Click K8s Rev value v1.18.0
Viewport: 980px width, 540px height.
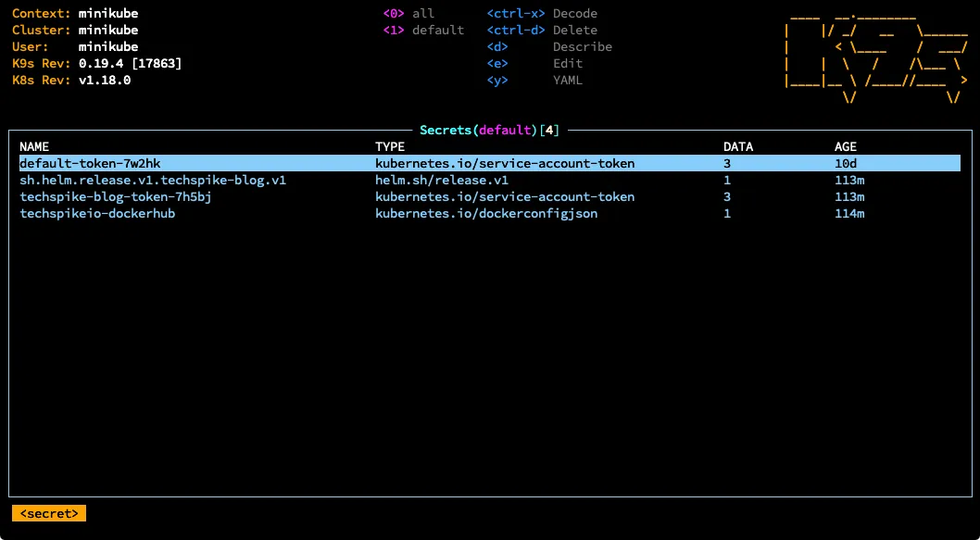(x=105, y=80)
